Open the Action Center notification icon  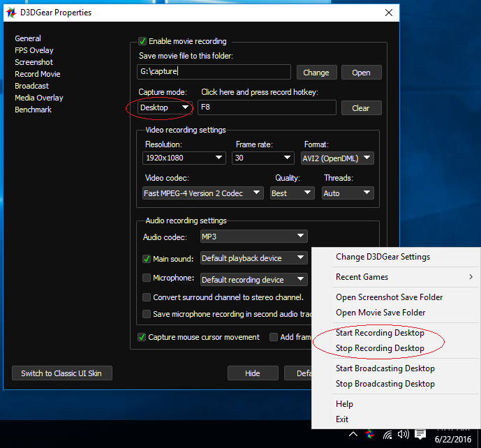pyautogui.click(x=420, y=435)
